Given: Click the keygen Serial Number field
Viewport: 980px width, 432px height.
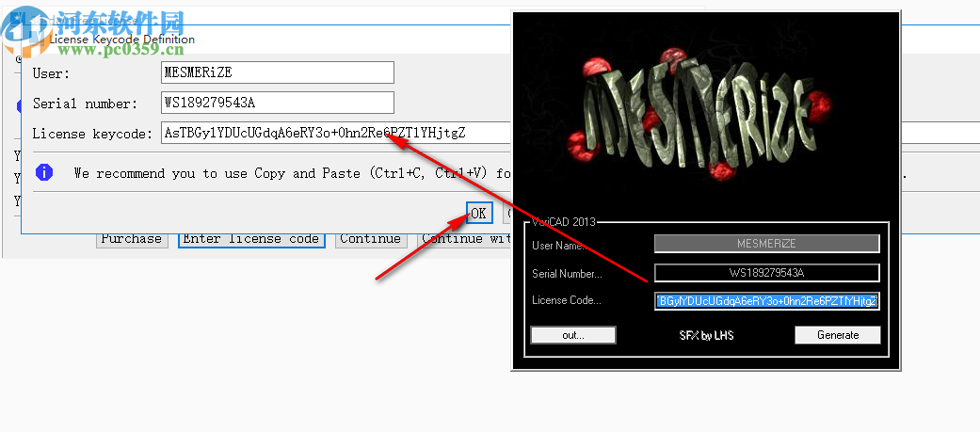Looking at the screenshot, I should (x=767, y=273).
